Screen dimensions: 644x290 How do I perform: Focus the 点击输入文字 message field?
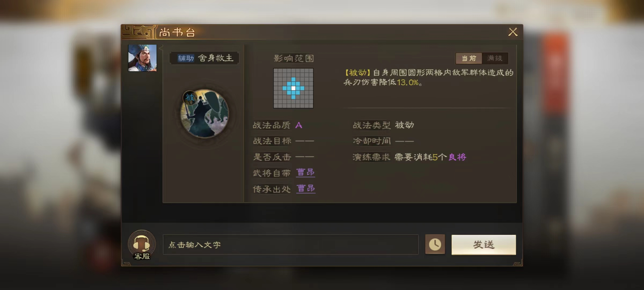(x=291, y=245)
